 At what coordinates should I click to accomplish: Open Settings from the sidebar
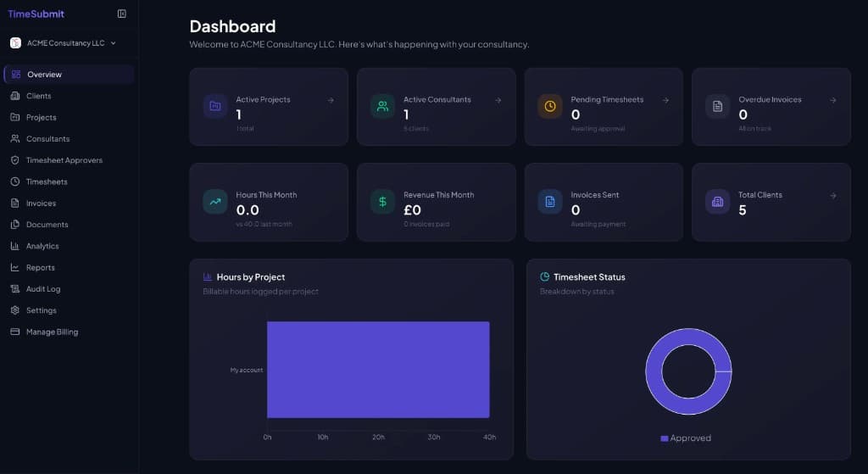[x=69, y=310]
